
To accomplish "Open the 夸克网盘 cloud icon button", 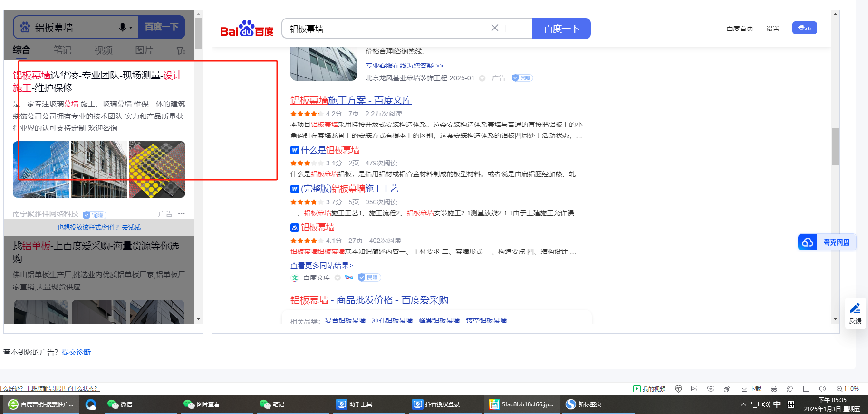I will tap(808, 242).
